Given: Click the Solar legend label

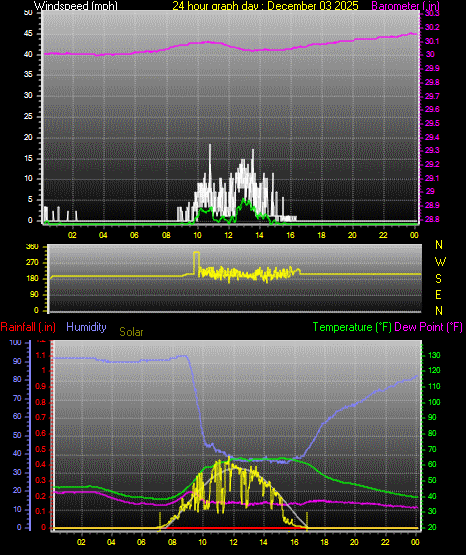Looking at the screenshot, I should pyautogui.click(x=131, y=332).
